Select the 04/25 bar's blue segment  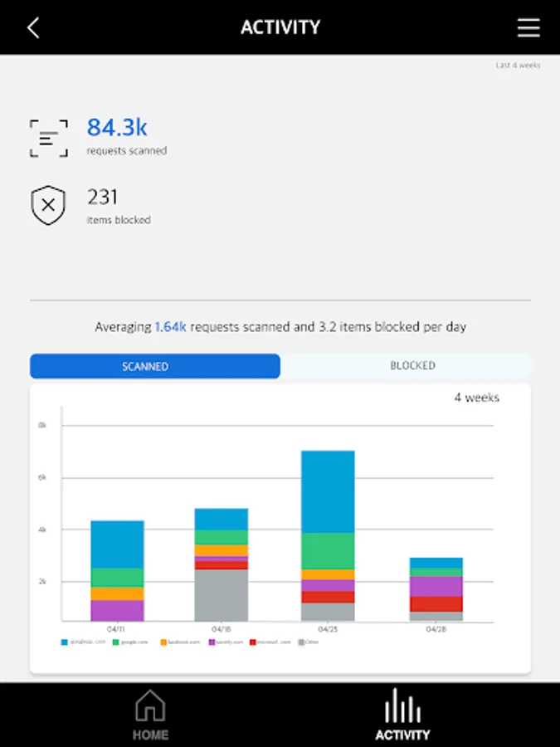(x=328, y=491)
